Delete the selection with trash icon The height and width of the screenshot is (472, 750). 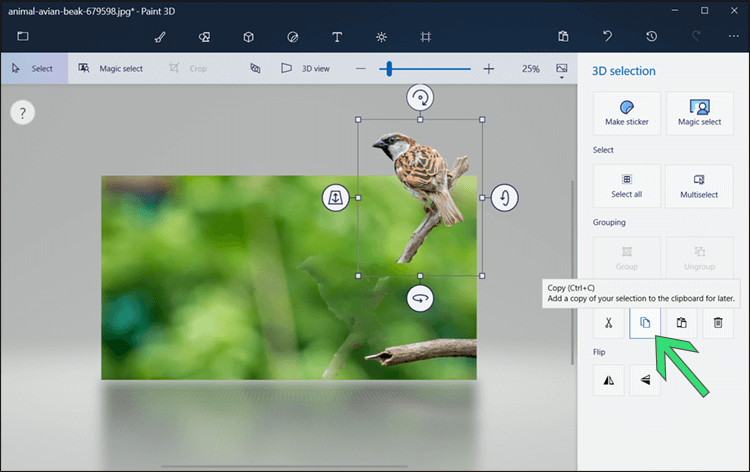coord(718,323)
